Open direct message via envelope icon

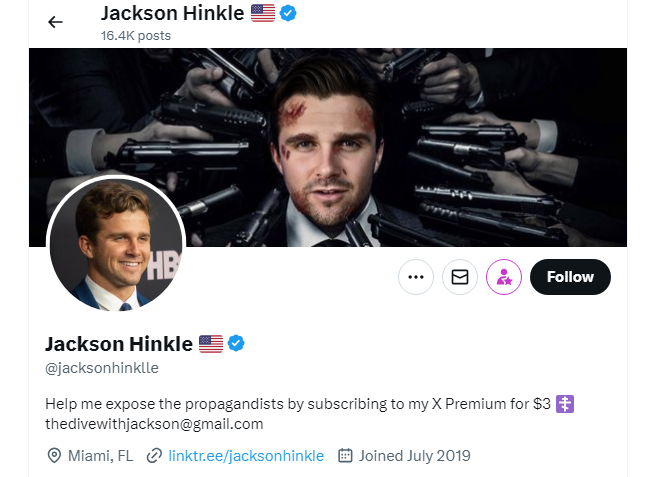click(x=460, y=277)
